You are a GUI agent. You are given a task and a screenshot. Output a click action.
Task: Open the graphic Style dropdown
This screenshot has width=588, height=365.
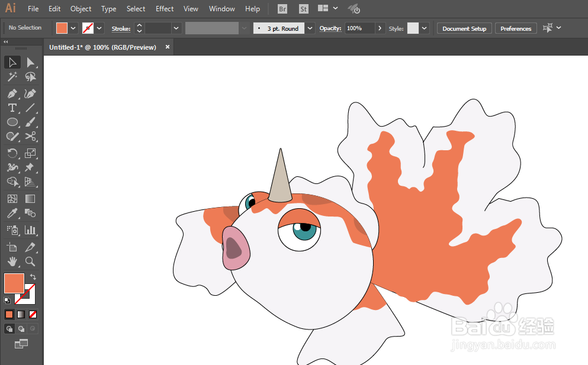coord(424,28)
